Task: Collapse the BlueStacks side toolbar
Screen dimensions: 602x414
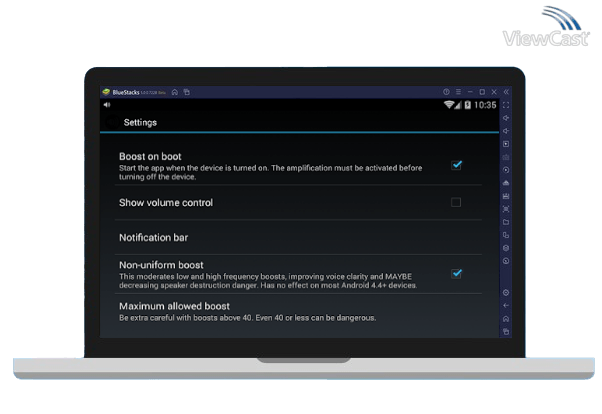Action: [506, 92]
